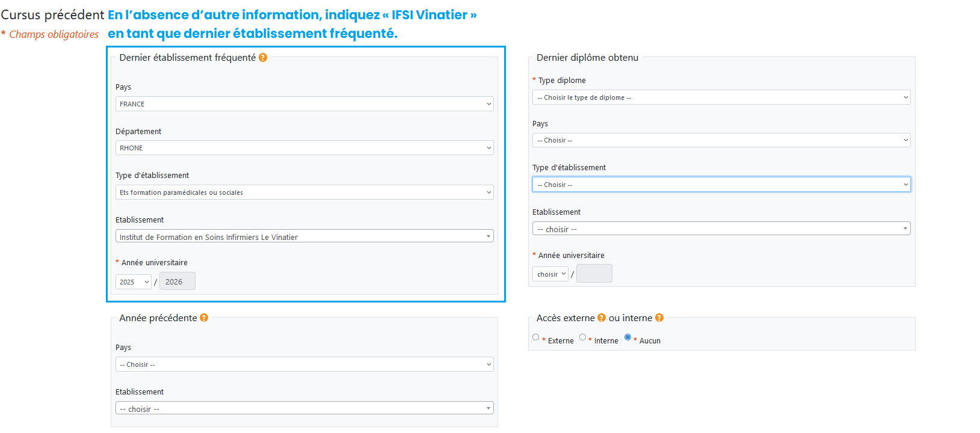Click the help icon beside Année précédente
Screen dimensions: 980x433
tap(205, 318)
